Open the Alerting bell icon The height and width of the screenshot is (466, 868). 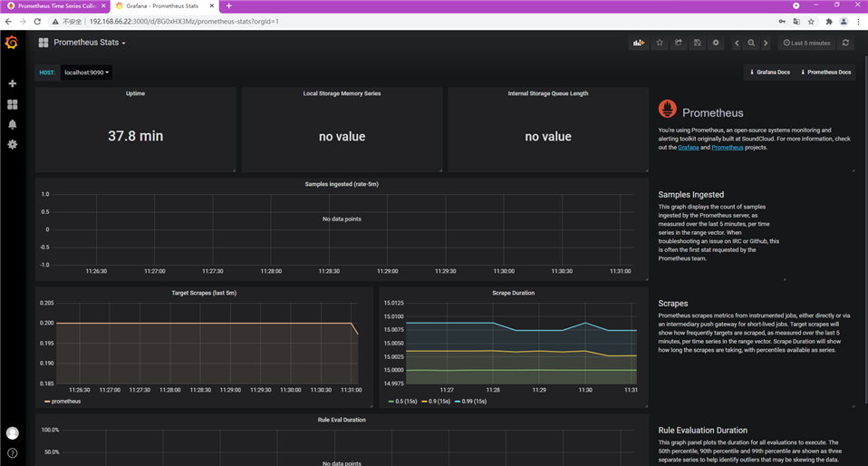[12, 124]
